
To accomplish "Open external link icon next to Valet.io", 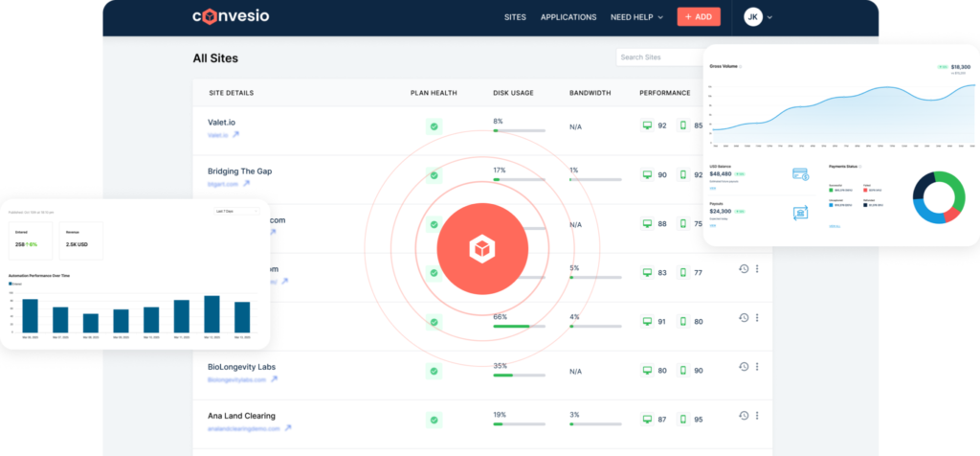I will [236, 135].
